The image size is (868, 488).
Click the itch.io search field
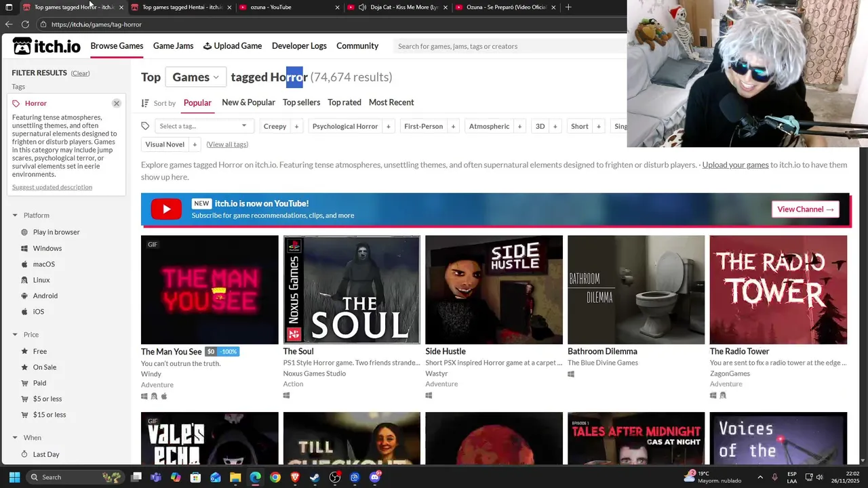point(510,46)
